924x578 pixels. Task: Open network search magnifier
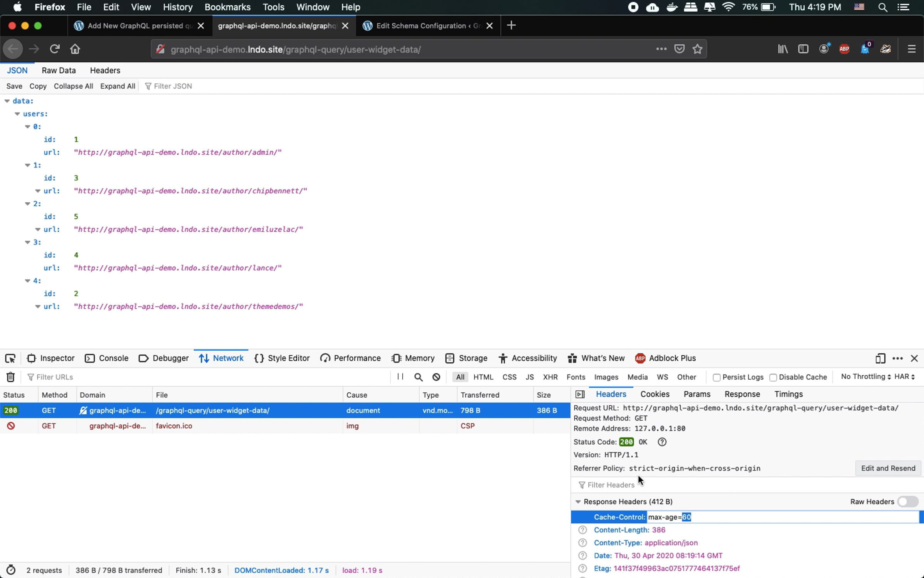coord(418,377)
